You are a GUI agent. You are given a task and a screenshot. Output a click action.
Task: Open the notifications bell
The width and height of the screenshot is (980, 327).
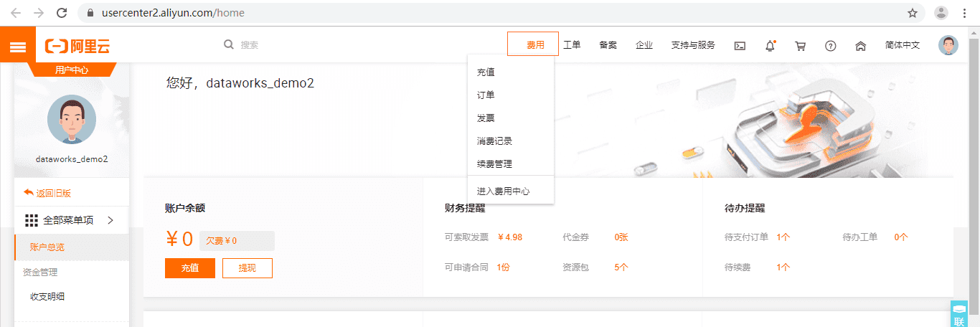[770, 45]
